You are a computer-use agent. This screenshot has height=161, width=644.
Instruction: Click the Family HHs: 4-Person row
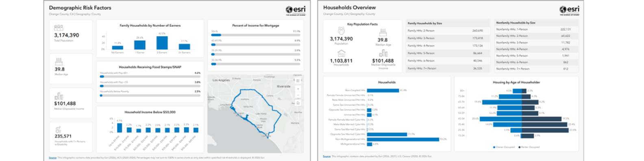pyautogui.click(x=448, y=46)
